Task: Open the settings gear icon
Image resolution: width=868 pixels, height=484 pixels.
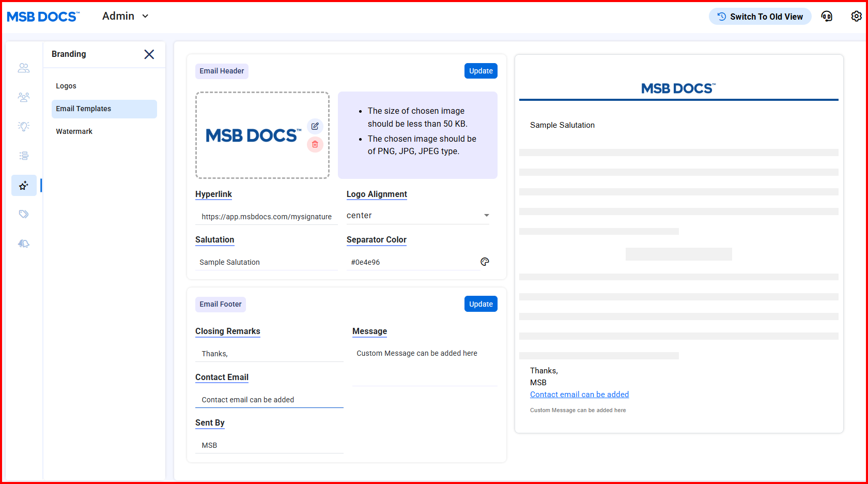Action: (x=856, y=17)
